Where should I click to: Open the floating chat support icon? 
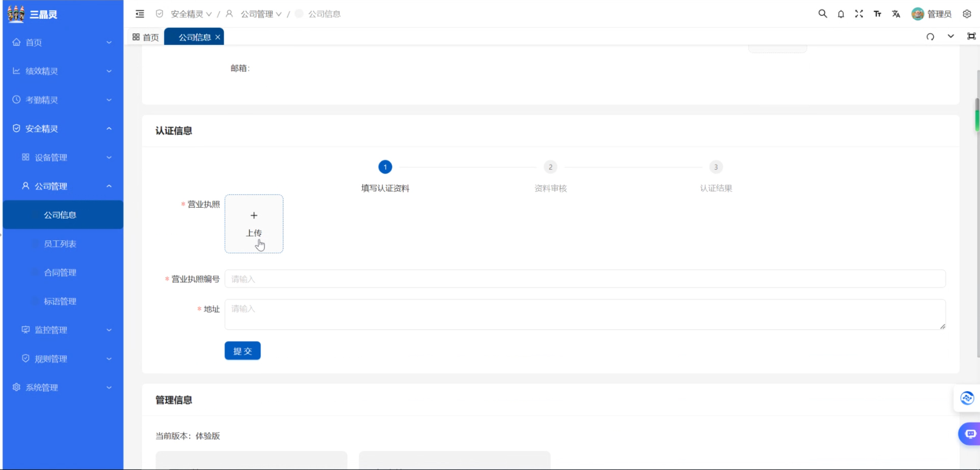969,434
